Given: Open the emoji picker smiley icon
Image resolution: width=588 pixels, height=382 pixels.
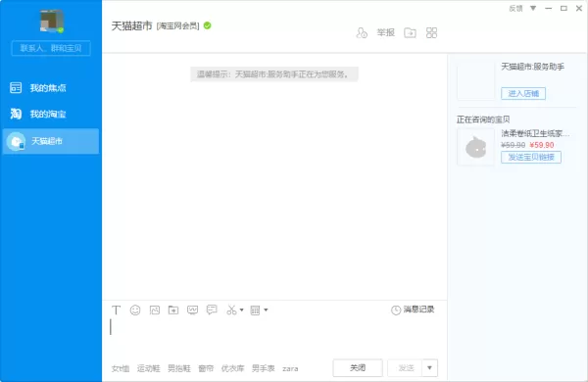Looking at the screenshot, I should (135, 310).
